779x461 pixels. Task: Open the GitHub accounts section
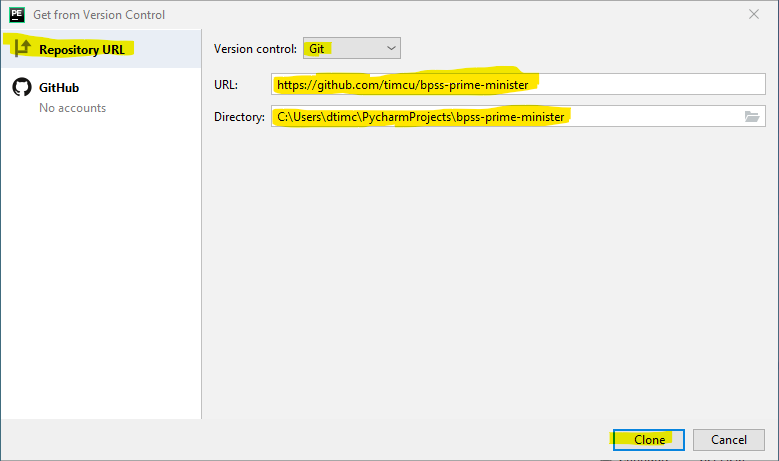tap(101, 96)
